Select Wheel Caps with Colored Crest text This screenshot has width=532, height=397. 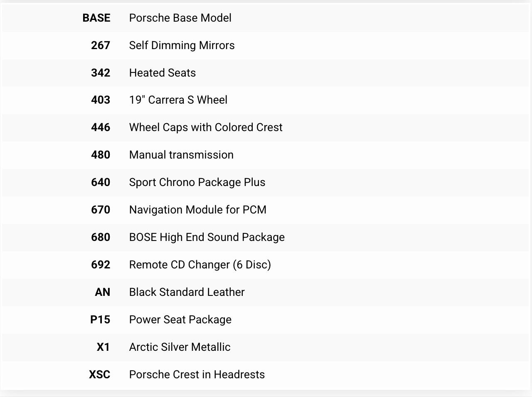click(x=205, y=127)
